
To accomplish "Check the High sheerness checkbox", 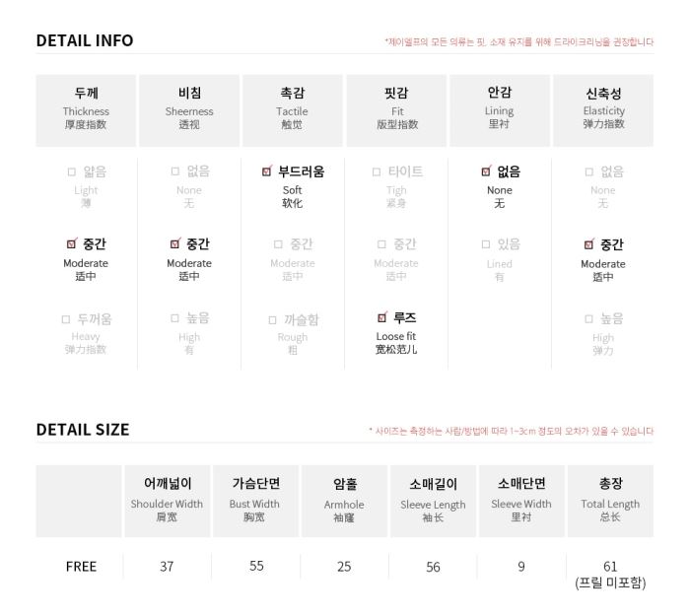I will [174, 318].
